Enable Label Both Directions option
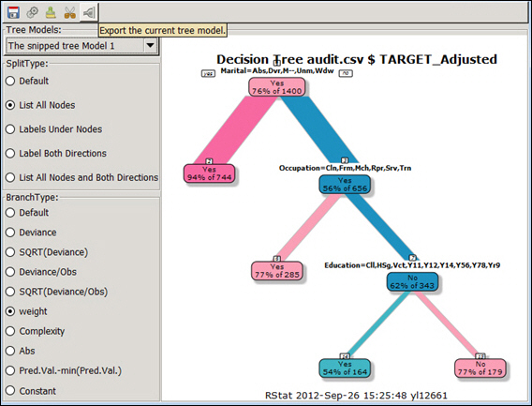 click(56, 153)
